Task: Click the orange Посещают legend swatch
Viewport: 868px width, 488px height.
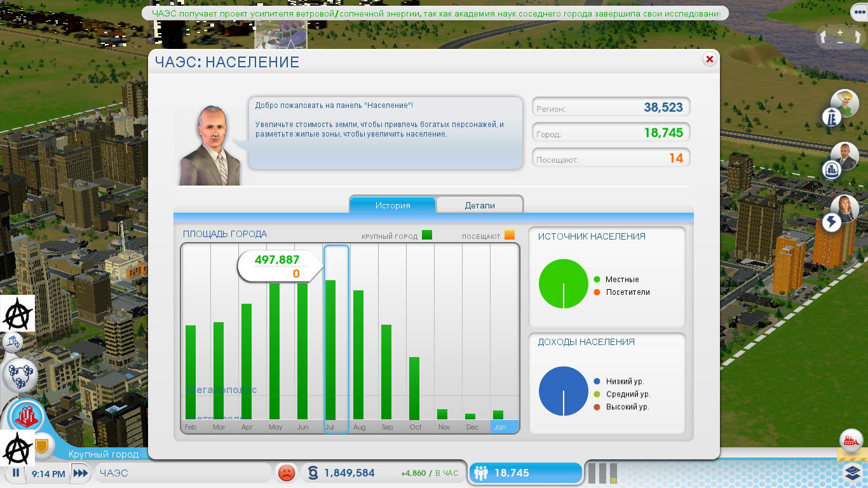Action: coord(510,235)
